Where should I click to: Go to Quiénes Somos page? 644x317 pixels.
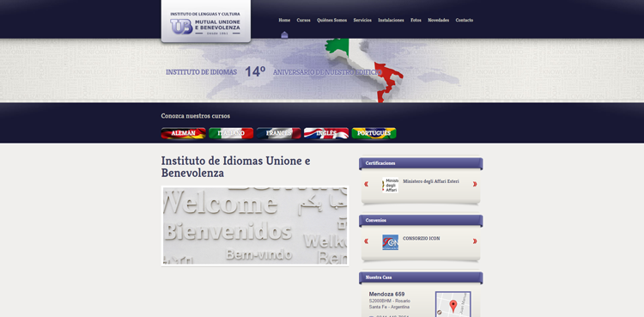(x=331, y=20)
